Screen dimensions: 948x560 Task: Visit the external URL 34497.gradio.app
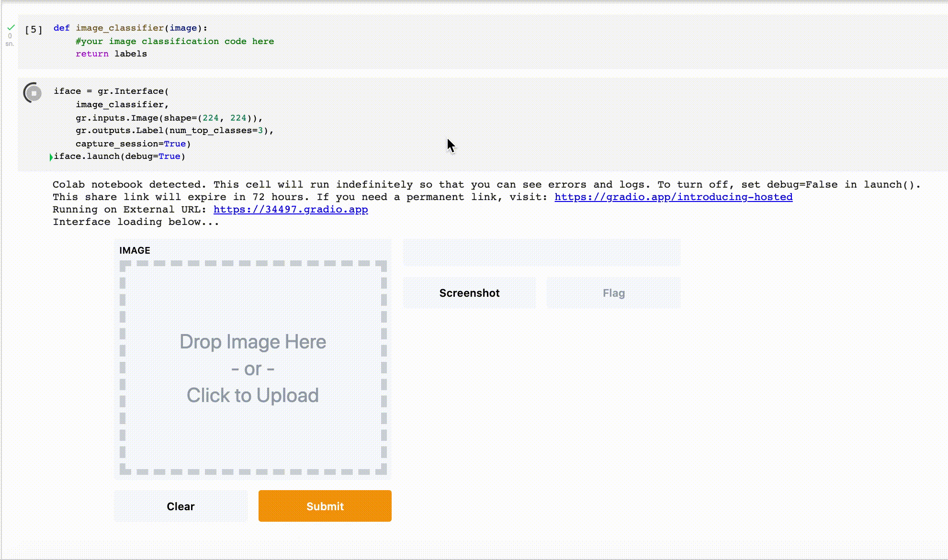pos(291,209)
